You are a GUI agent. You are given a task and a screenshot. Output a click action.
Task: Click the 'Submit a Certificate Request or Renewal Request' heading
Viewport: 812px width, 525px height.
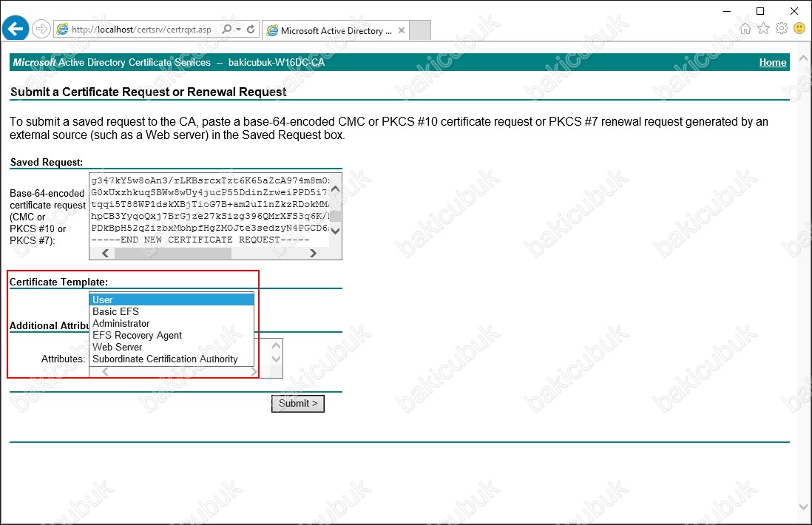click(149, 92)
